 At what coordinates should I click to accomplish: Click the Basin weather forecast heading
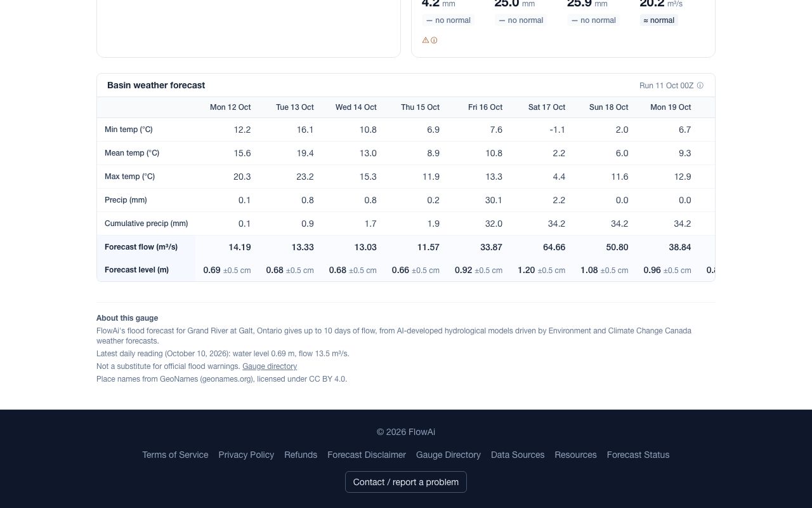coord(156,85)
